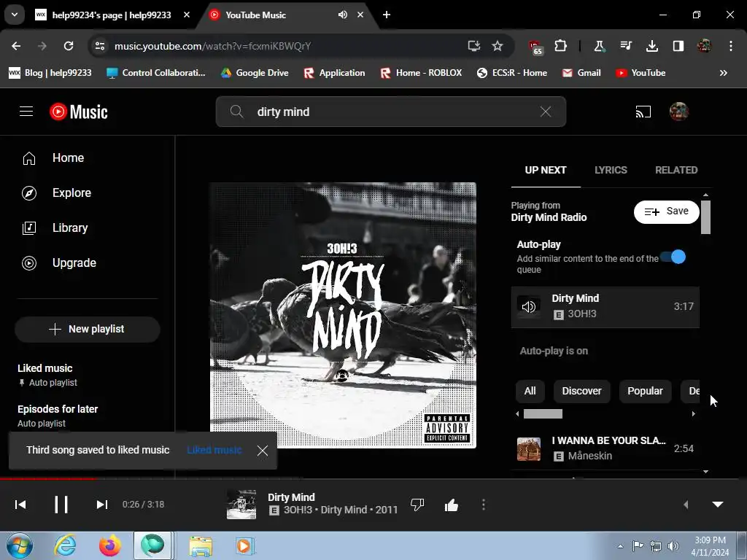Follow the Liked music link in toast
Image resolution: width=747 pixels, height=560 pixels.
coord(214,450)
